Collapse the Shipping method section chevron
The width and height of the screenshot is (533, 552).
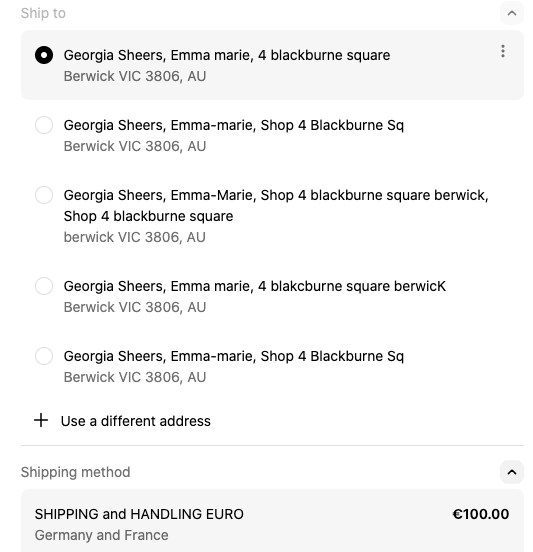[512, 472]
